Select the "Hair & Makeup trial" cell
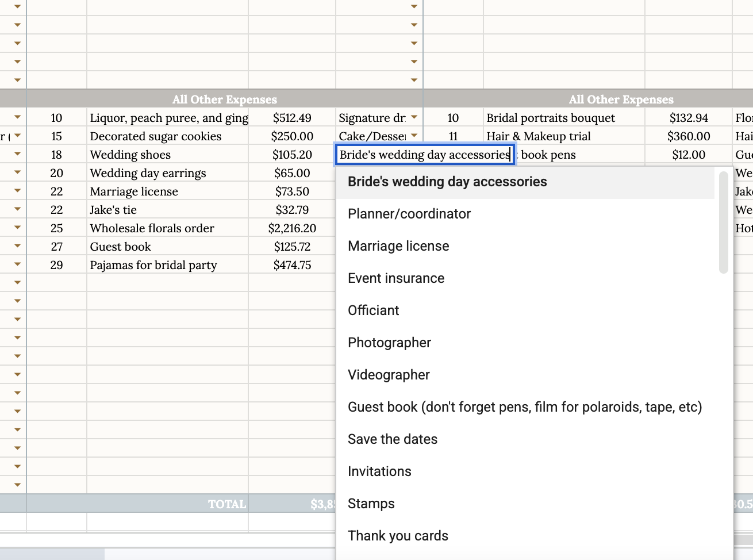This screenshot has width=753, height=560. point(564,136)
